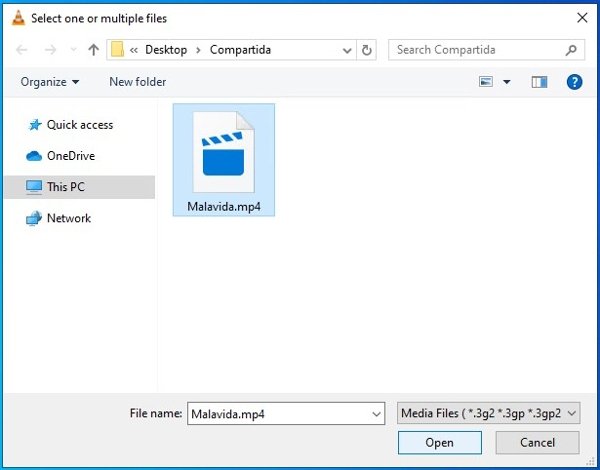Click the This PC monitor icon
Image resolution: width=600 pixels, height=470 pixels.
[34, 187]
